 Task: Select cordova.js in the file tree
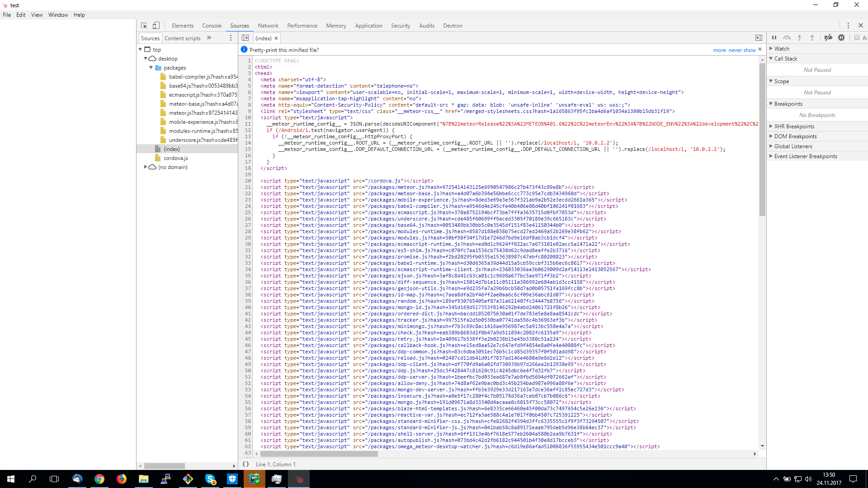click(176, 158)
